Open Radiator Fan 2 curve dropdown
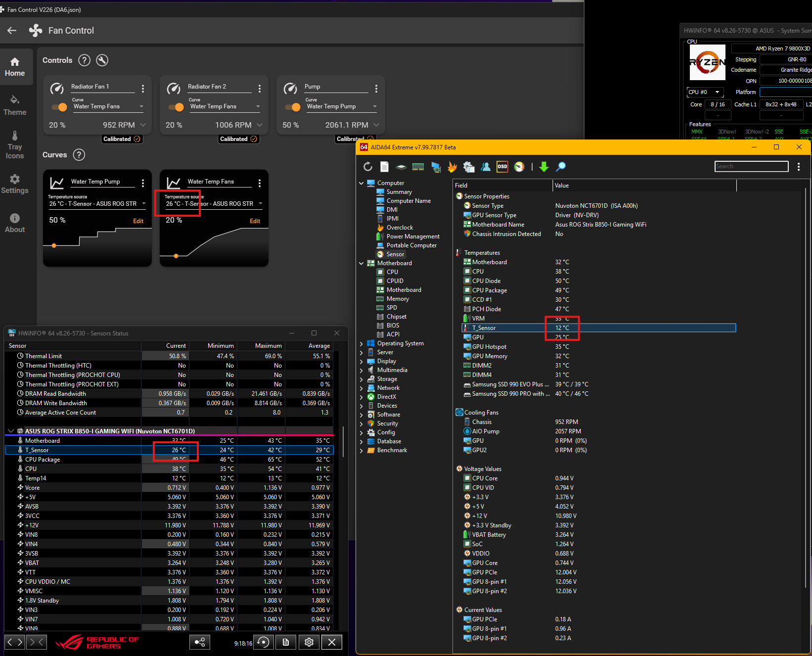Image resolution: width=812 pixels, height=656 pixels. (225, 106)
